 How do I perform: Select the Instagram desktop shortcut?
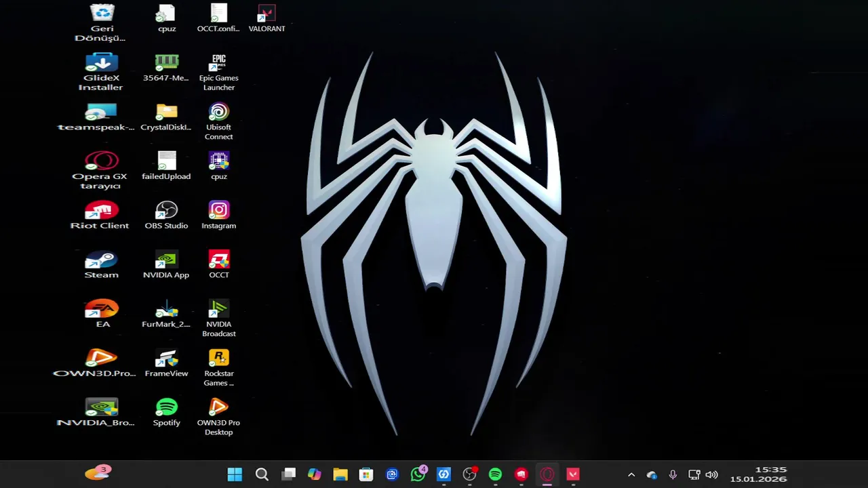coord(218,216)
